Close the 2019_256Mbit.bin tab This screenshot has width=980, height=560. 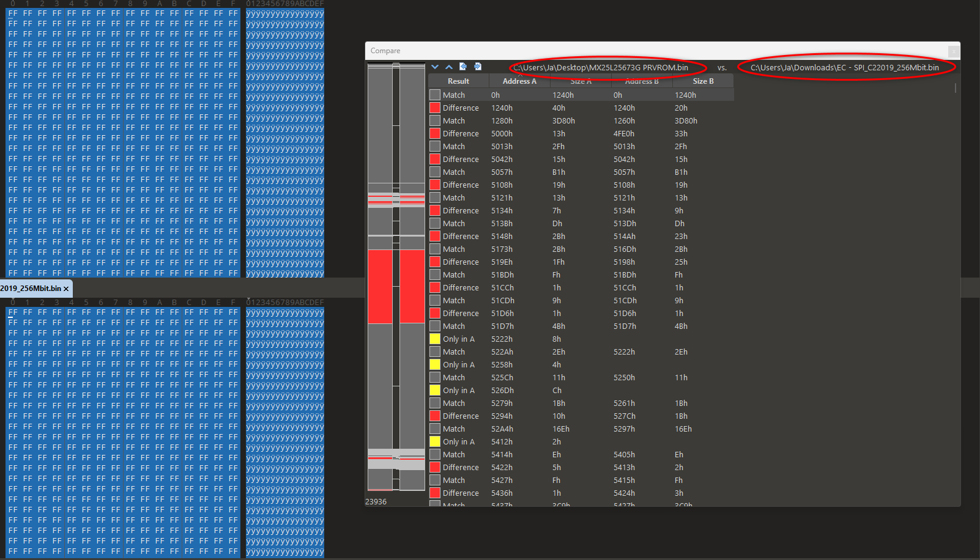tap(66, 289)
